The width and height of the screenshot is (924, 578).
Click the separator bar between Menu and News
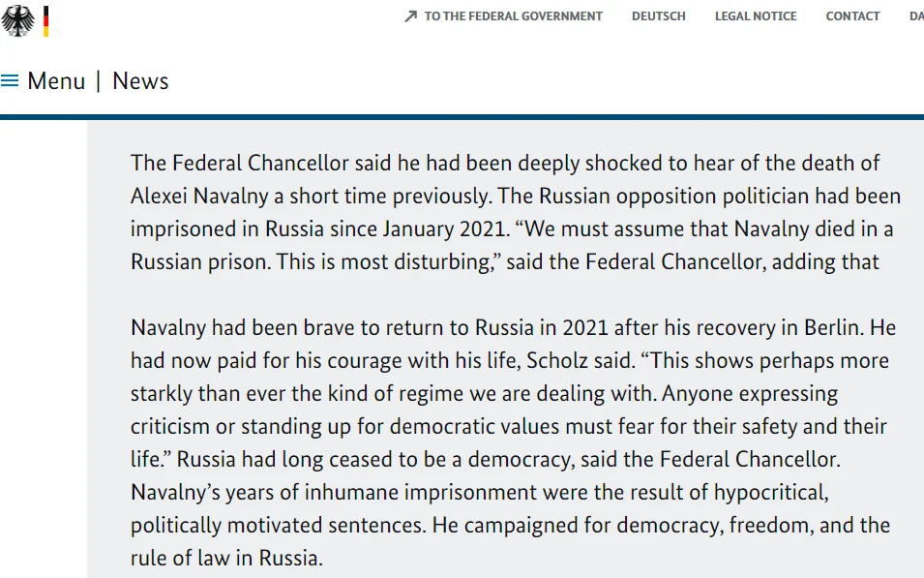(99, 81)
